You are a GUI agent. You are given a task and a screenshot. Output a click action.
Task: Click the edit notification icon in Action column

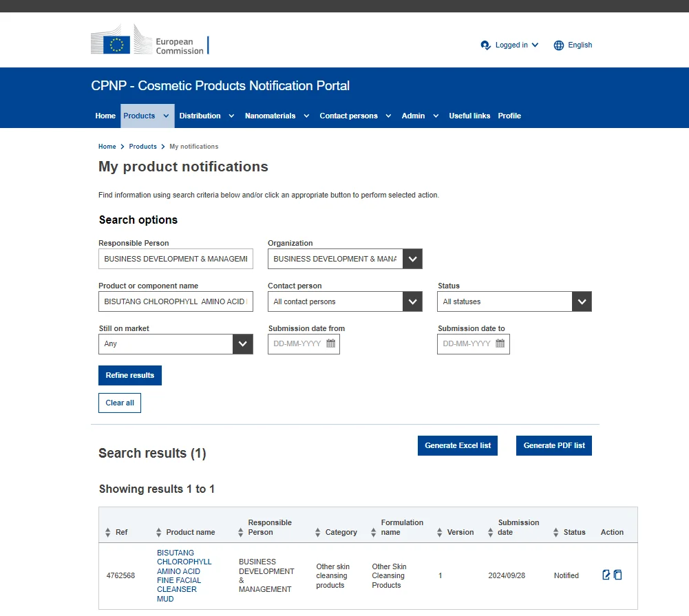606,575
